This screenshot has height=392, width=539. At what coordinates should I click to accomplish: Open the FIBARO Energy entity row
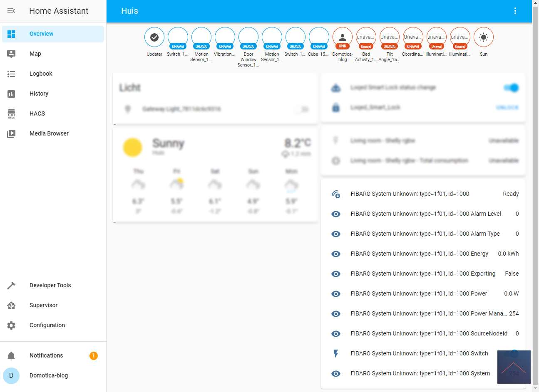(419, 254)
